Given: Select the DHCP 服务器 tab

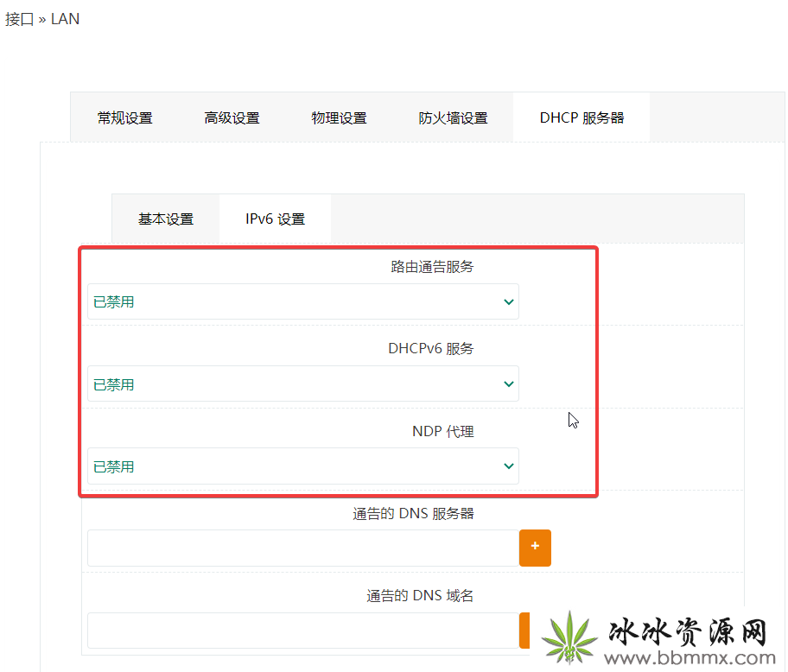Looking at the screenshot, I should 581,117.
